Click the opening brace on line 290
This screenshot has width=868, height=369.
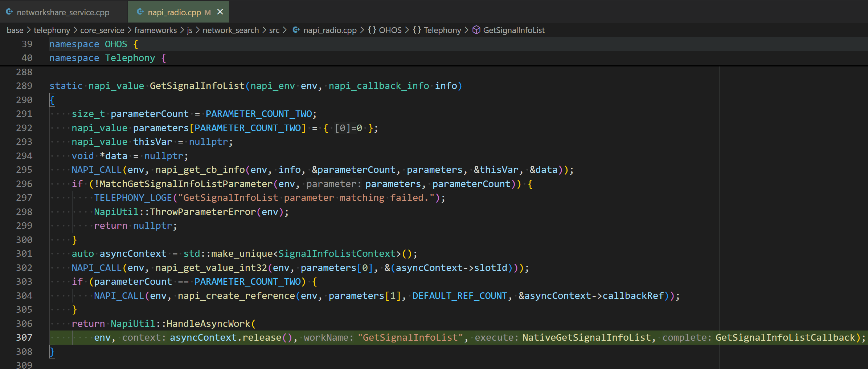coord(52,100)
